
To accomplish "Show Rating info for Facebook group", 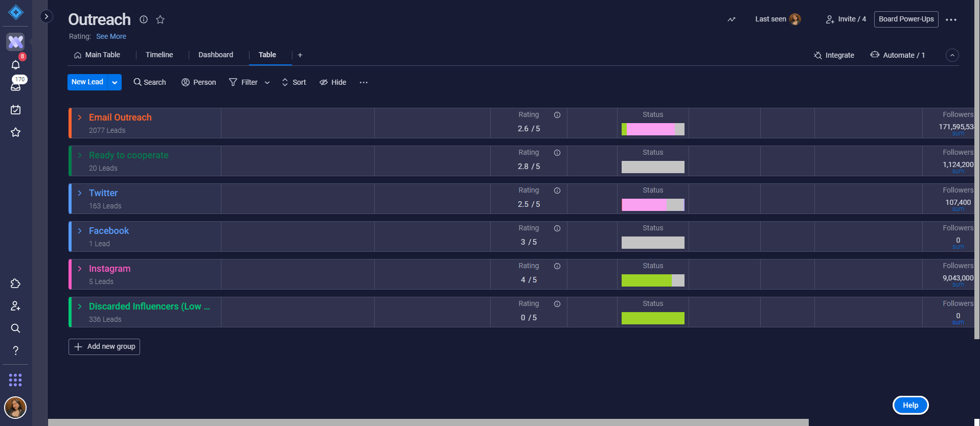I will click(x=557, y=228).
